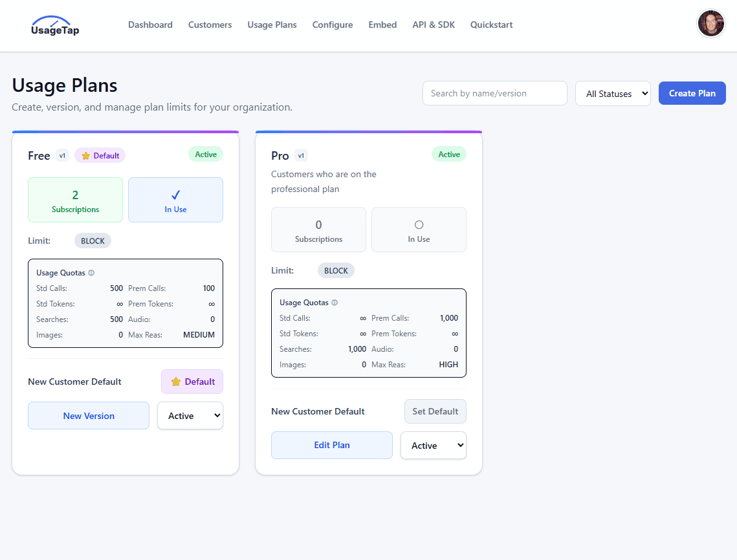737x560 pixels.
Task: Open the API & SDK page
Action: click(434, 25)
